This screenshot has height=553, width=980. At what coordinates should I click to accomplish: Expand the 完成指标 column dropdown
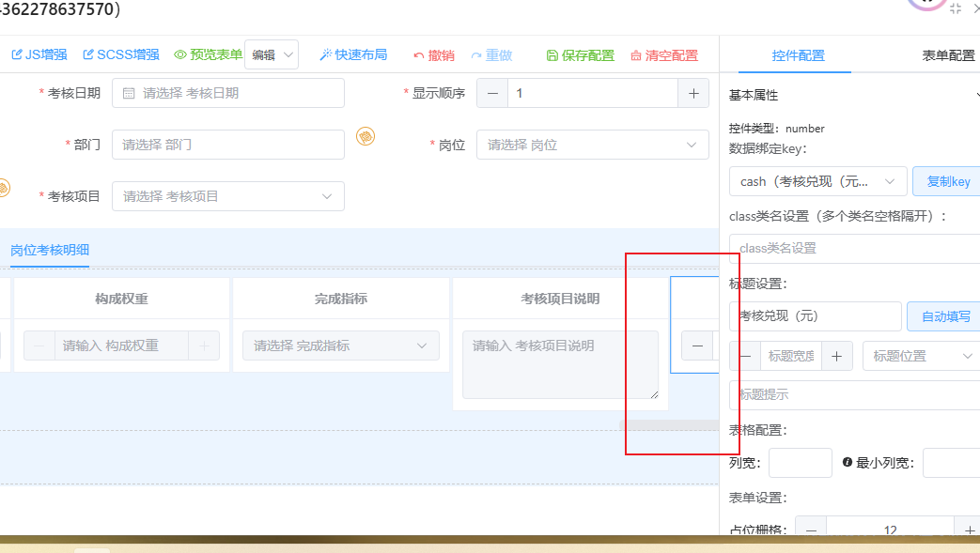coord(340,346)
